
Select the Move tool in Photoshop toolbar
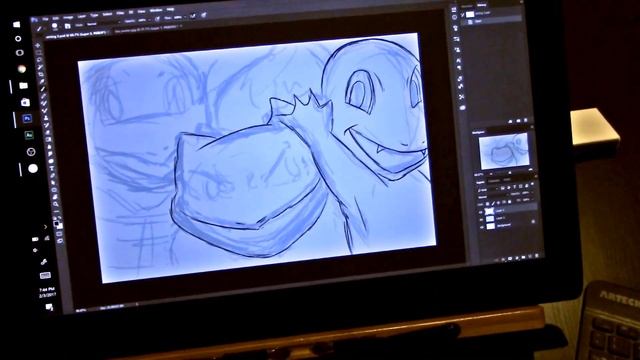coord(38,46)
